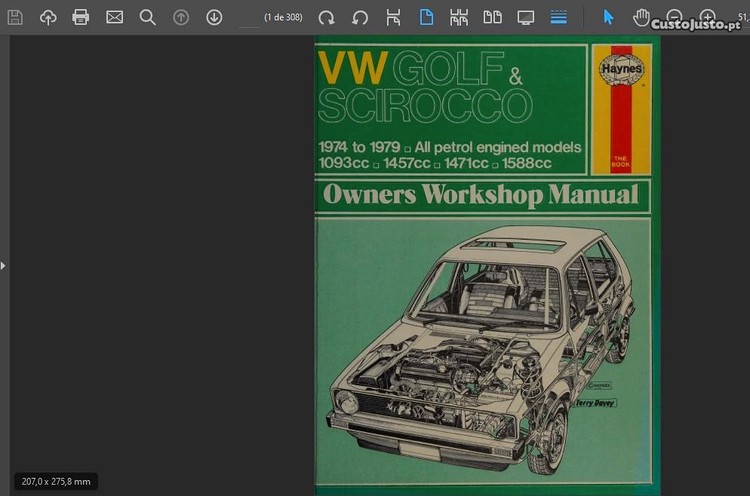The height and width of the screenshot is (496, 750).
Task: Click the page number input field
Action: point(249,17)
